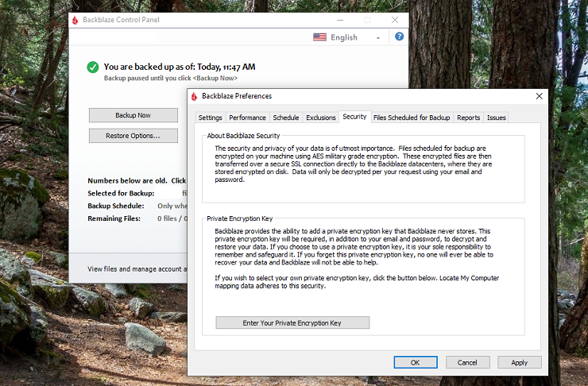Screen dimensions: 588x386
Task: Select the Exclusions tab
Action: click(321, 118)
